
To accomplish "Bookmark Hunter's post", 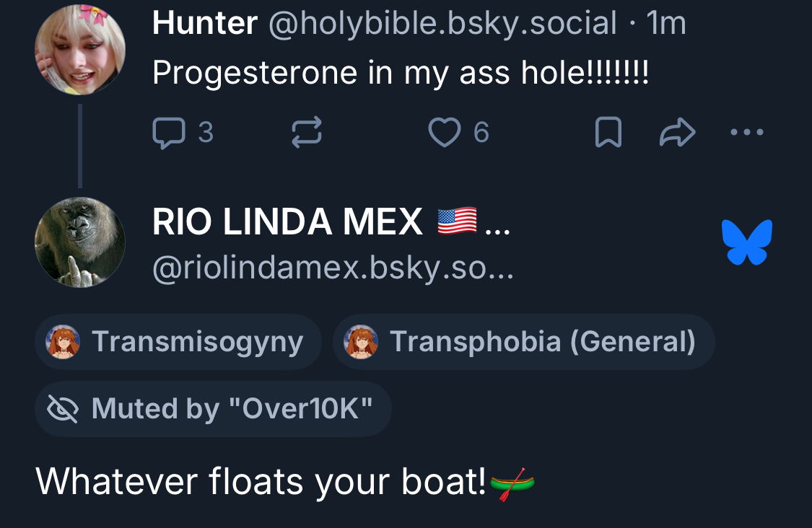I will tap(608, 133).
